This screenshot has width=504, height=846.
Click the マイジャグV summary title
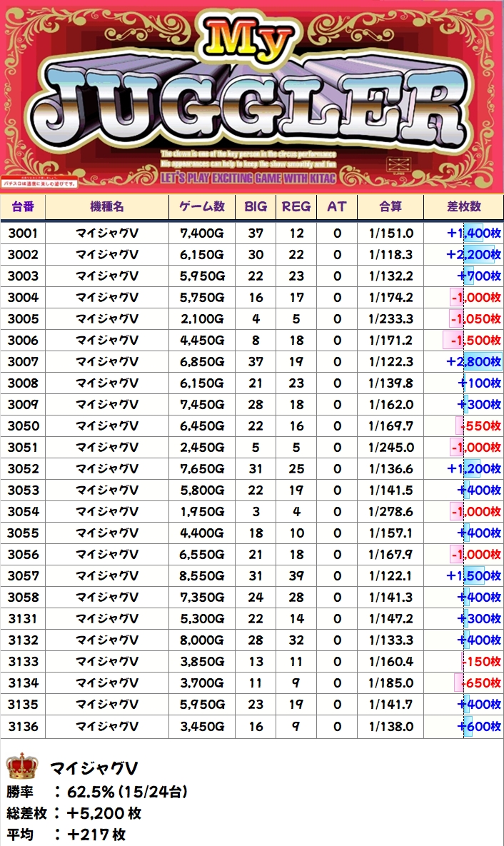pos(94,768)
